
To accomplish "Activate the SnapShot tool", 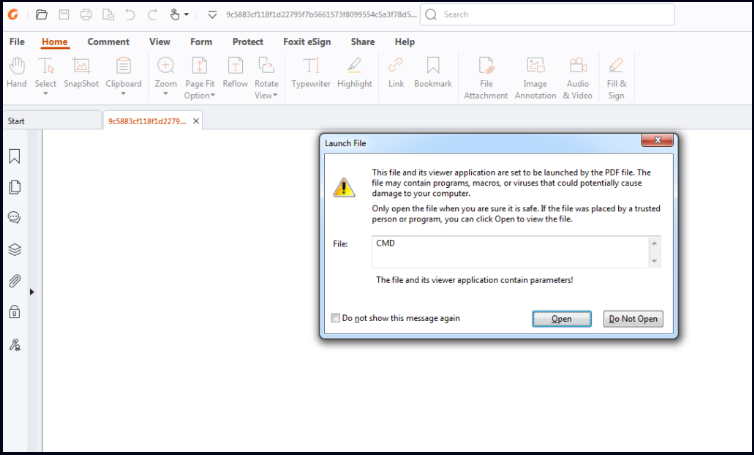I will (x=81, y=73).
